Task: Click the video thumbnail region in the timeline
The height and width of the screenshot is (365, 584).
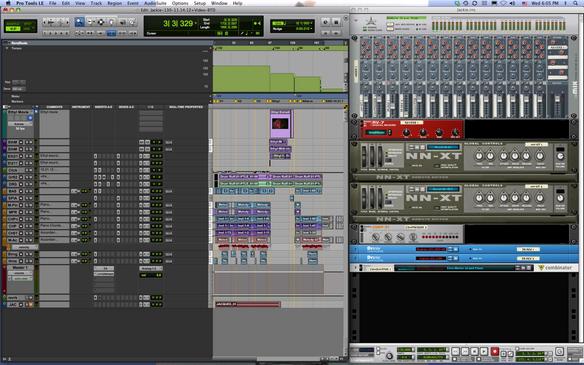Action: (280, 124)
